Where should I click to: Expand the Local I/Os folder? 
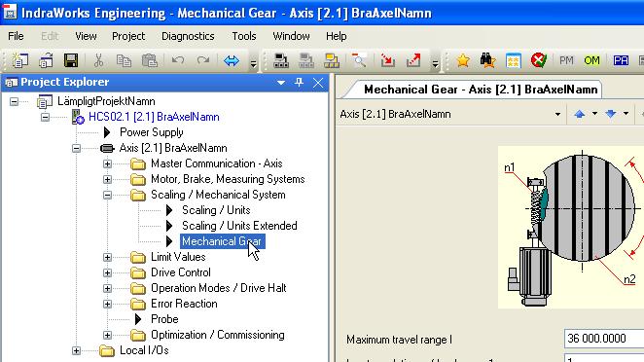[x=77, y=351]
